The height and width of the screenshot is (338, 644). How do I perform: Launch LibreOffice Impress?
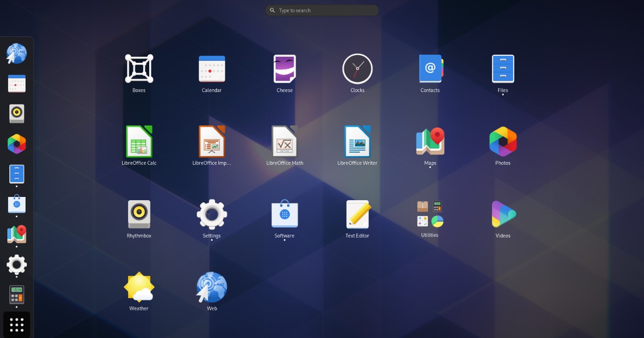pos(212,142)
